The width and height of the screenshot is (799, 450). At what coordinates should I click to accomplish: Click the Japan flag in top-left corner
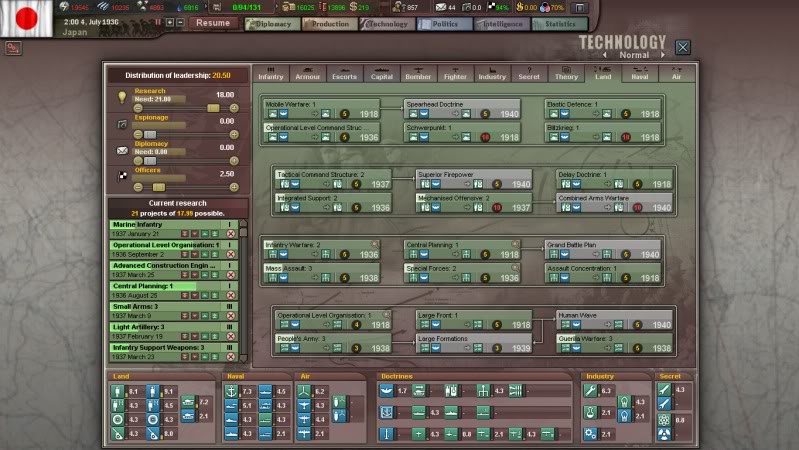(x=27, y=19)
